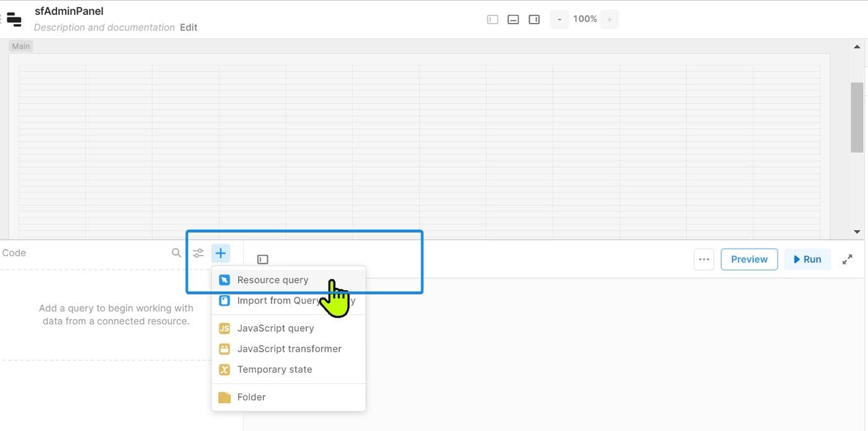
Task: Open the three-dot more options menu
Action: [704, 259]
